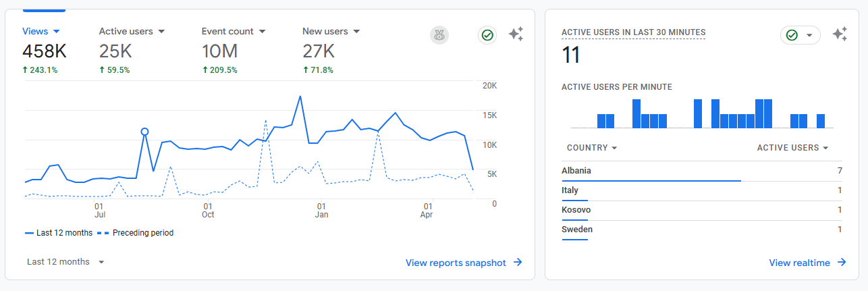The width and height of the screenshot is (868, 291).
Task: Click the arrow icon beside View realtime
Action: click(842, 263)
